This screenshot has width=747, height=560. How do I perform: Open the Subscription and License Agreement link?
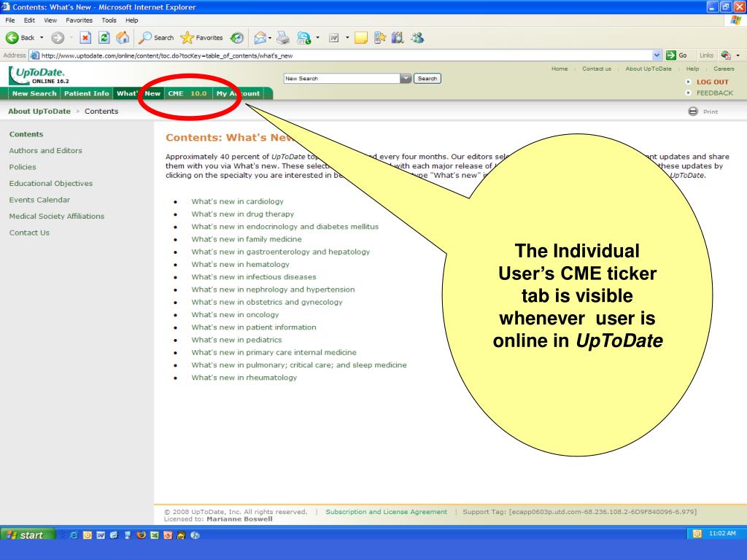pyautogui.click(x=387, y=512)
